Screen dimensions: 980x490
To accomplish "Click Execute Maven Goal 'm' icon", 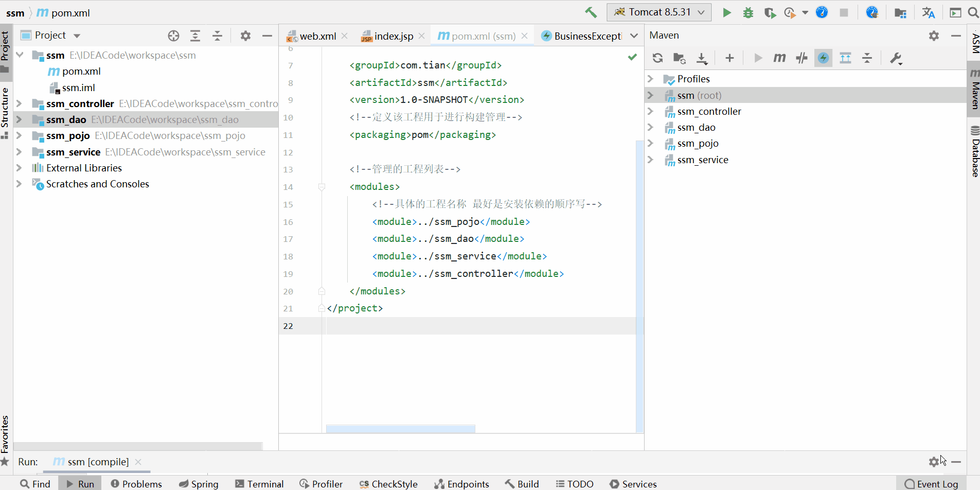I will 779,58.
